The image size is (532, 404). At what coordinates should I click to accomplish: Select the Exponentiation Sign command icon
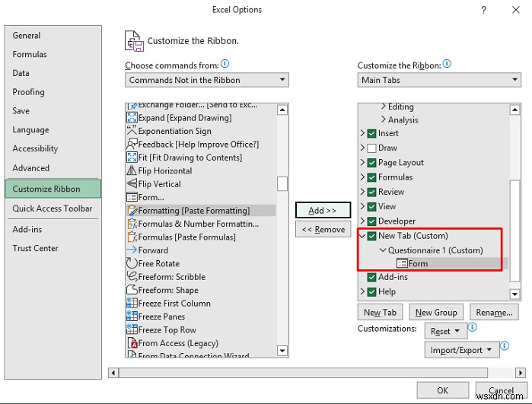point(132,131)
